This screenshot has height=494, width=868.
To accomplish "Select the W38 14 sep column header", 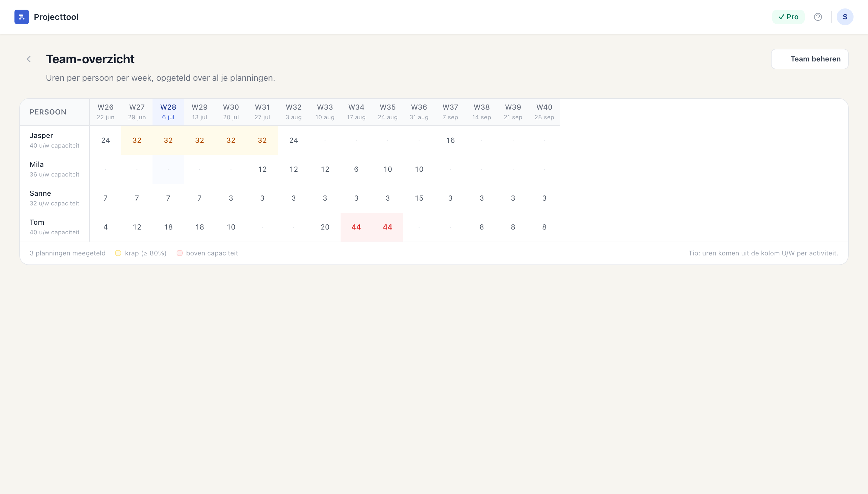I will (x=482, y=112).
